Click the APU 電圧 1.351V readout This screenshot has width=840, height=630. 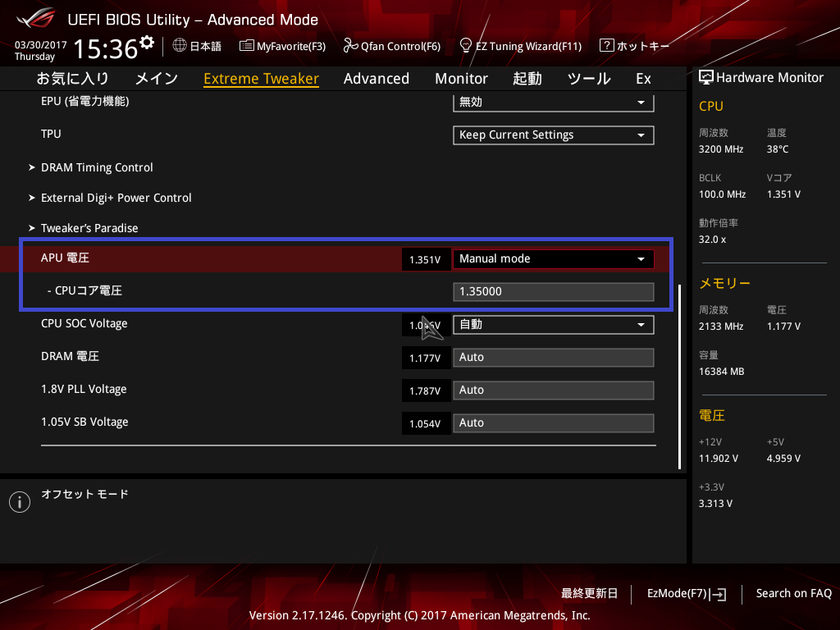[426, 260]
